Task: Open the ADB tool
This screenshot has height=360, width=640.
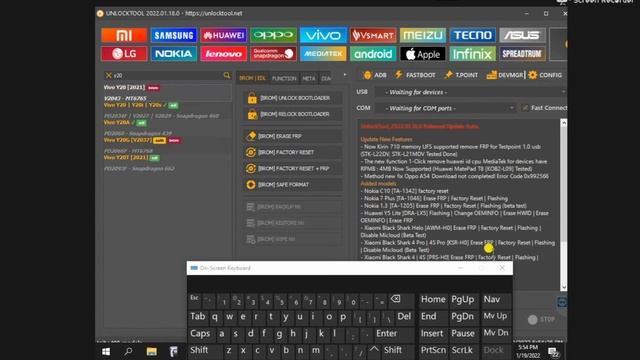Action: pyautogui.click(x=374, y=75)
